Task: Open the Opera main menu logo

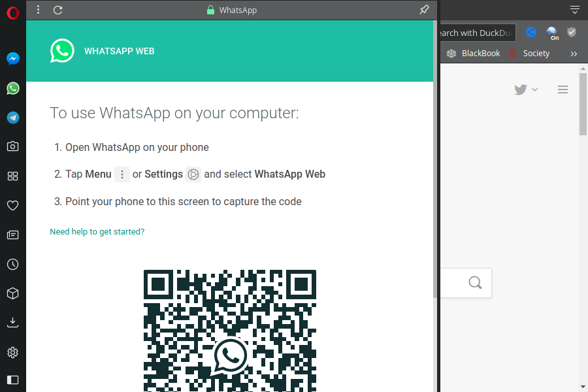Action: pos(13,13)
